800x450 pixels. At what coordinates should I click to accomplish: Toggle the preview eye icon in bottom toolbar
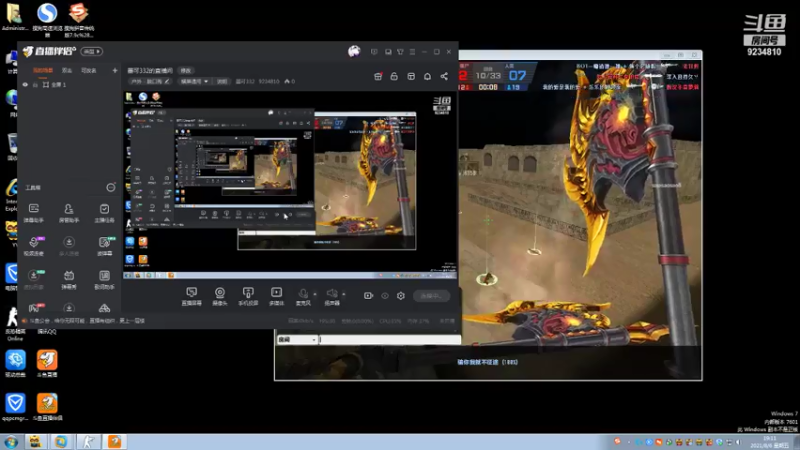(x=385, y=295)
